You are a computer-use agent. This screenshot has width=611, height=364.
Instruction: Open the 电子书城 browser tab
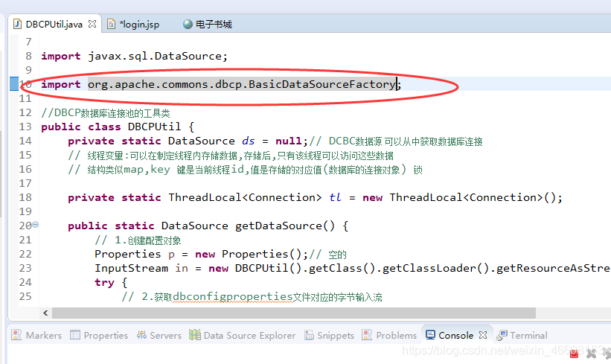(214, 24)
